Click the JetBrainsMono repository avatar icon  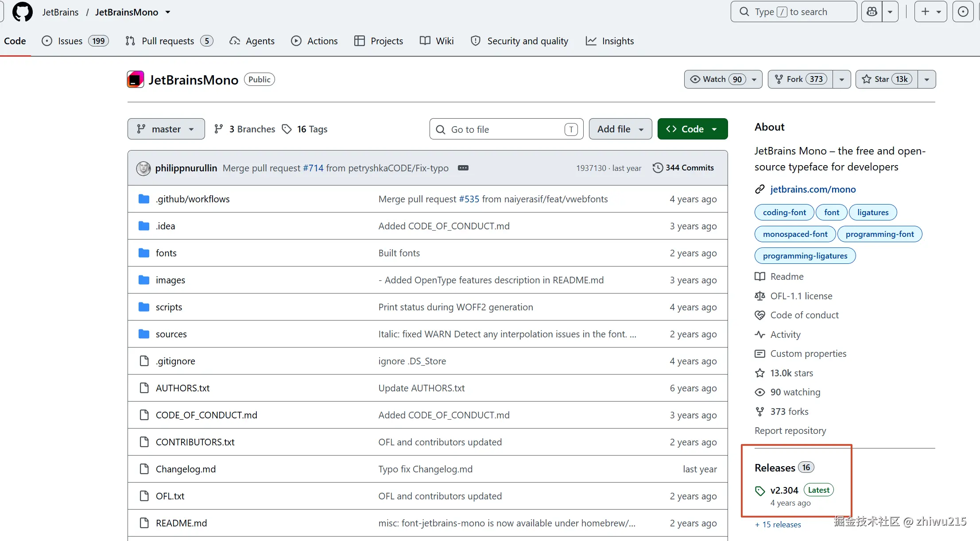pos(136,80)
